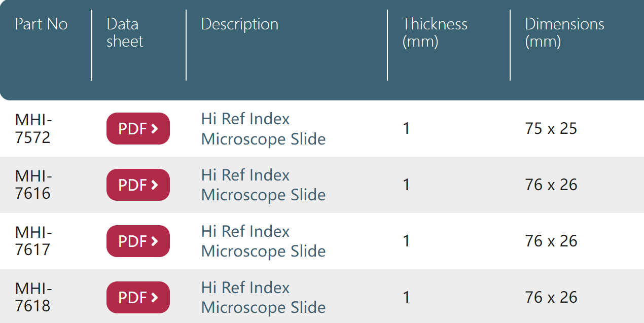The width and height of the screenshot is (644, 323).
Task: Click the Thickness (mm) column header
Action: point(435,32)
